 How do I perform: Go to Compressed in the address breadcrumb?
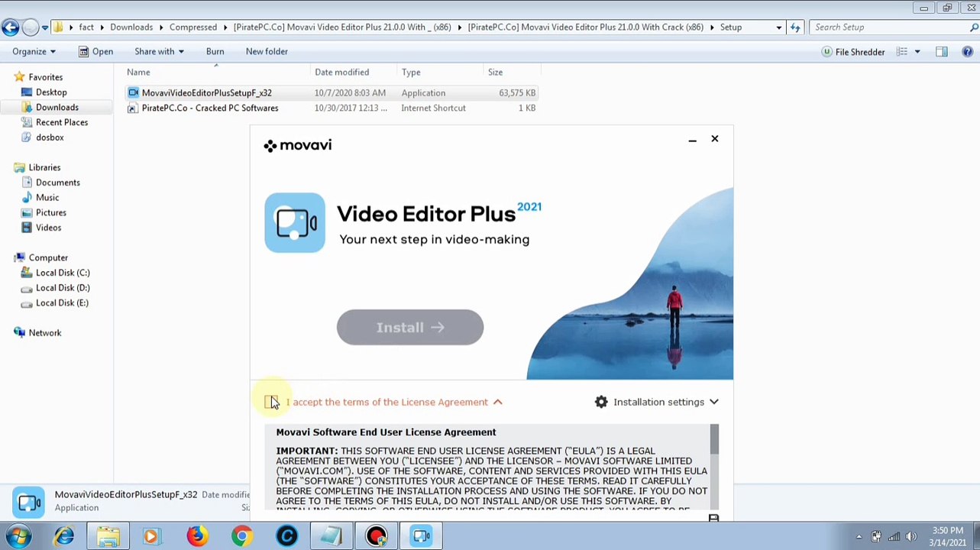[193, 27]
